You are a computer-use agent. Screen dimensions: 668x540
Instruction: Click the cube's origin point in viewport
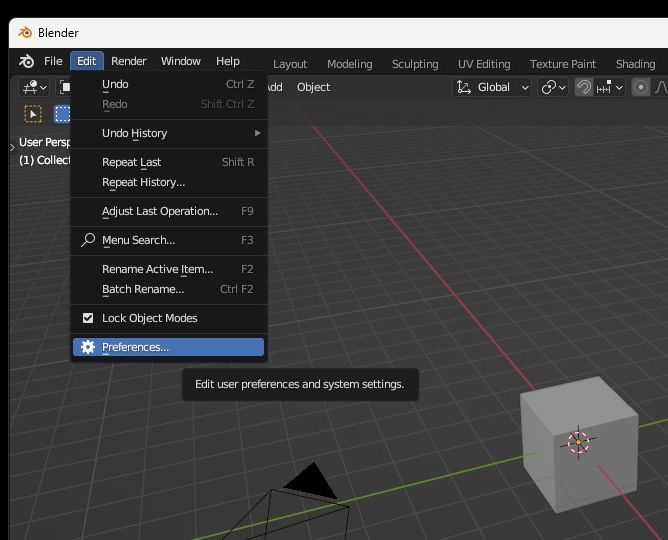(578, 441)
